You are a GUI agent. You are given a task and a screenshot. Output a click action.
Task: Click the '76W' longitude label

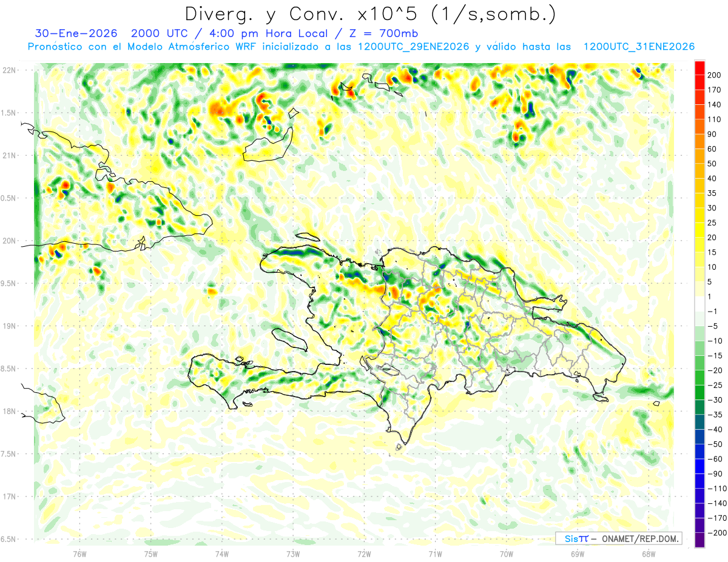(79, 554)
